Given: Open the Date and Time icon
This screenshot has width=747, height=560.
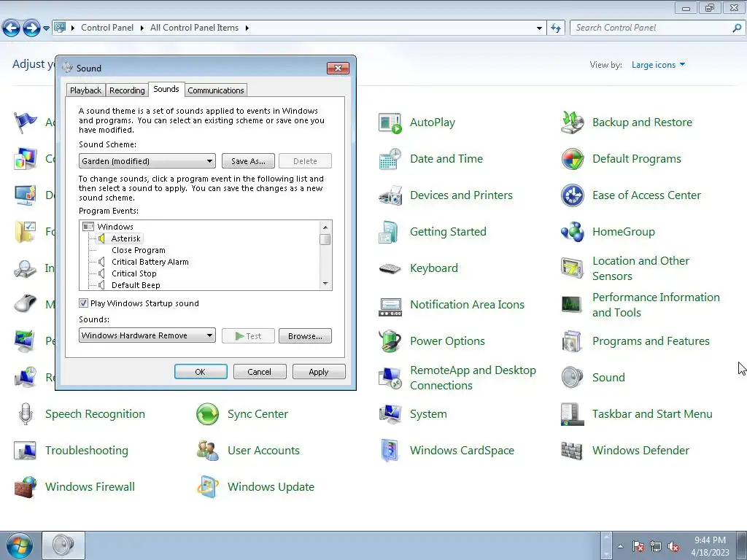Looking at the screenshot, I should tap(390, 159).
